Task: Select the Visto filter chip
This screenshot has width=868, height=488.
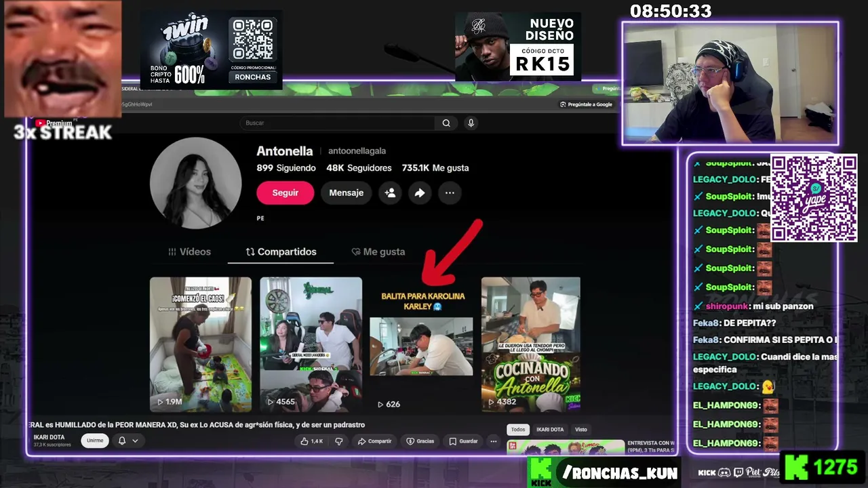Action: tap(581, 429)
